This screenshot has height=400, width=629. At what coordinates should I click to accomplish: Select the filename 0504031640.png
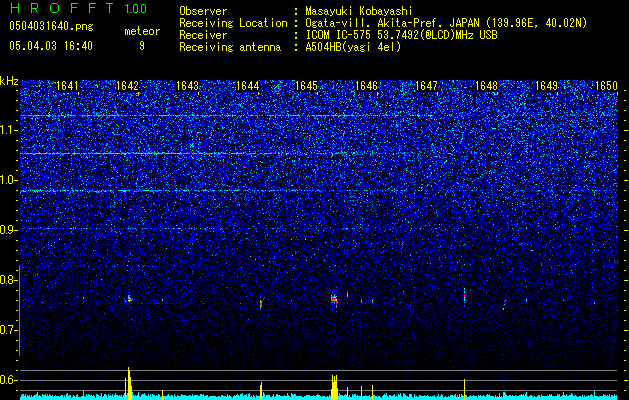51,26
